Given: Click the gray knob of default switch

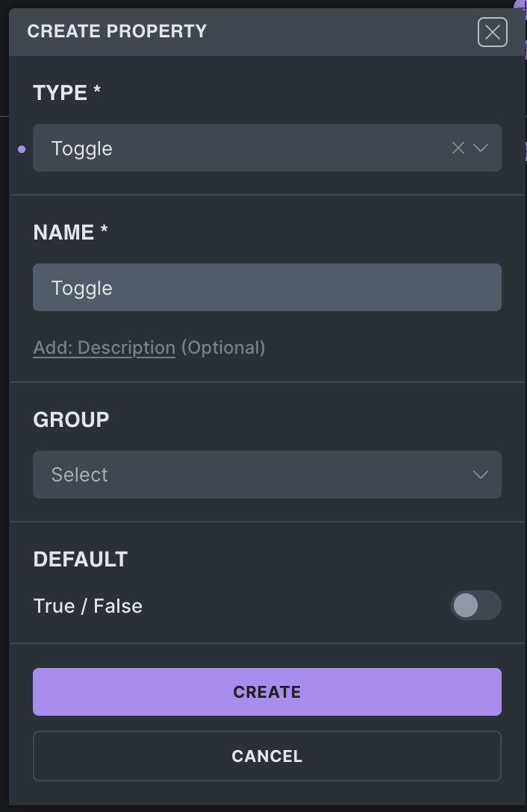Looking at the screenshot, I should [466, 605].
